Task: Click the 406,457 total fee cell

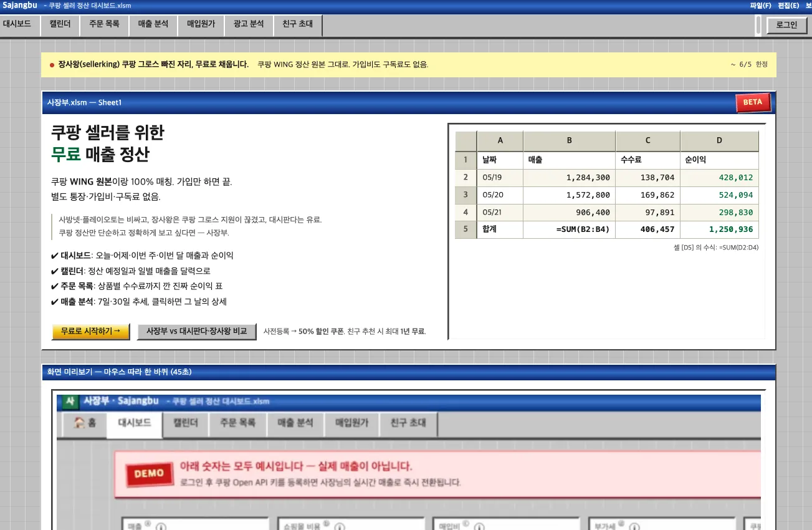Action: point(647,229)
